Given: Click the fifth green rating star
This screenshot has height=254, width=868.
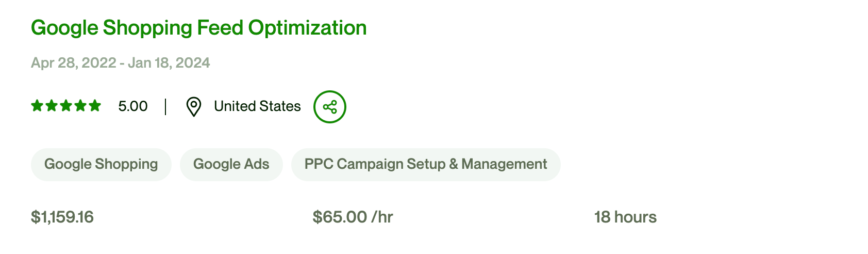Looking at the screenshot, I should pos(95,106).
